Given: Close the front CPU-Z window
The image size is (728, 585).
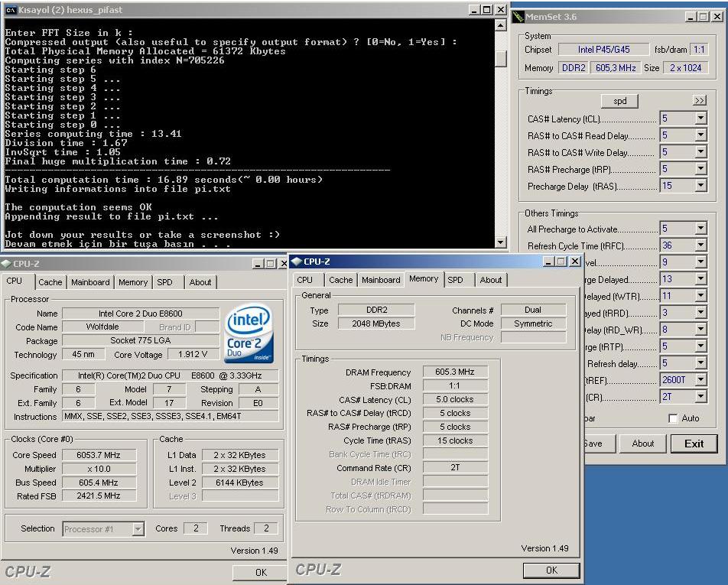Looking at the screenshot, I should (x=575, y=262).
